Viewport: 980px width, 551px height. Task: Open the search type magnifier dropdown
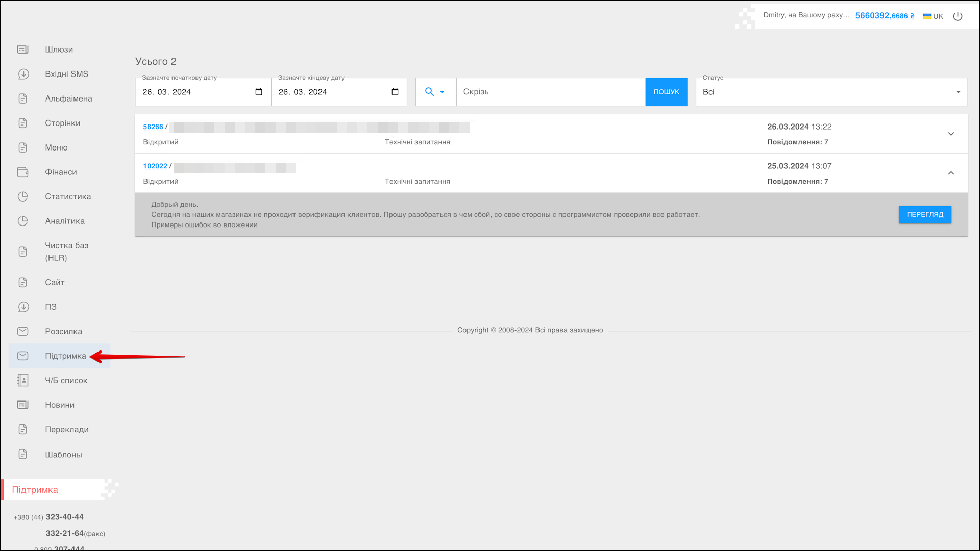point(435,92)
